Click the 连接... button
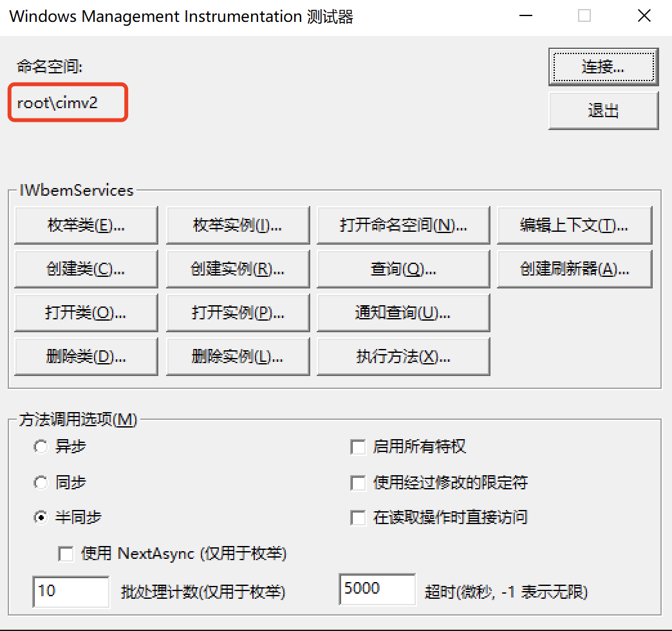Screen dimensions: 672x631 603,67
